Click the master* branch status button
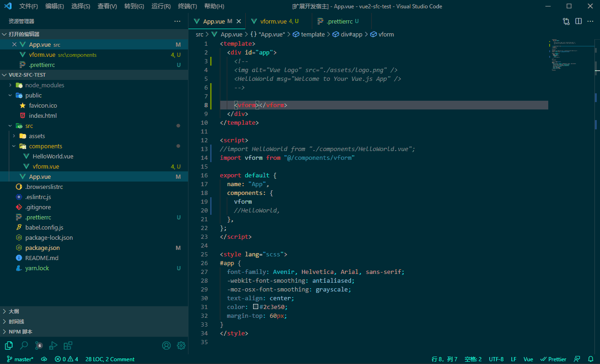Image resolution: width=600 pixels, height=364 pixels. (x=20, y=359)
